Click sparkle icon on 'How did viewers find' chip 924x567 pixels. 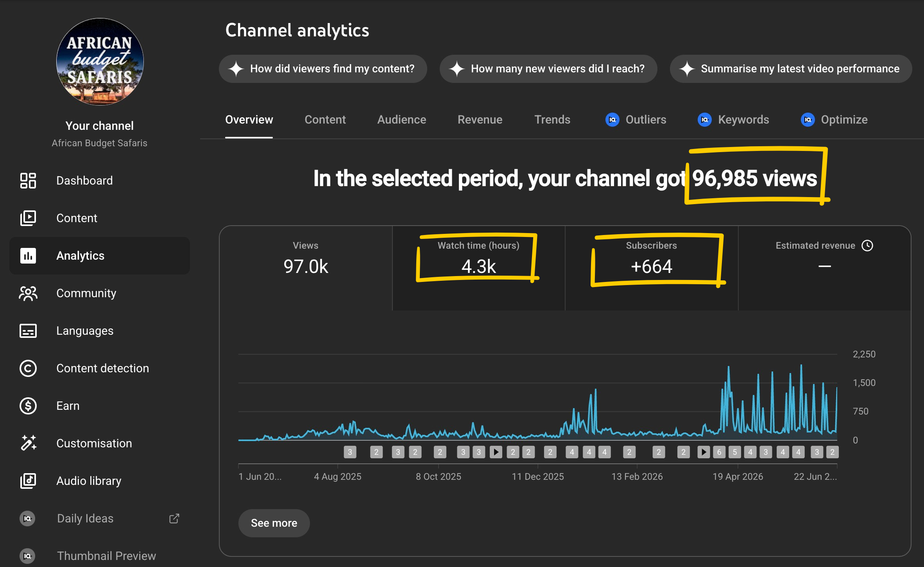tap(236, 69)
